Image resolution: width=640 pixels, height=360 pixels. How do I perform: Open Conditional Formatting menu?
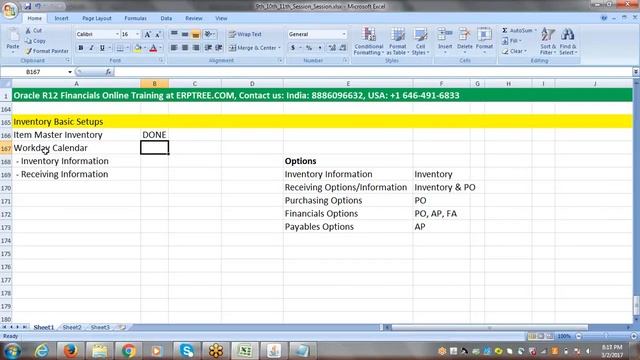[368, 41]
